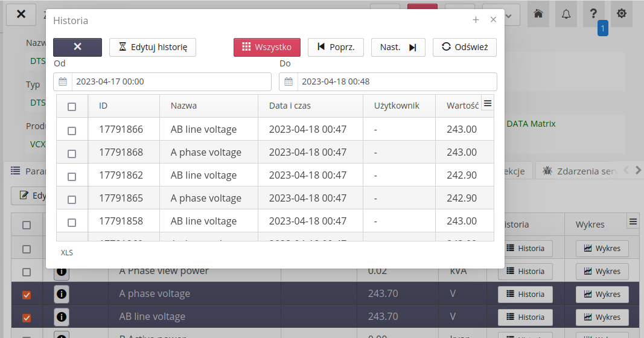Click info icon for A phase voltage row
This screenshot has height=338, width=644.
pos(62,294)
